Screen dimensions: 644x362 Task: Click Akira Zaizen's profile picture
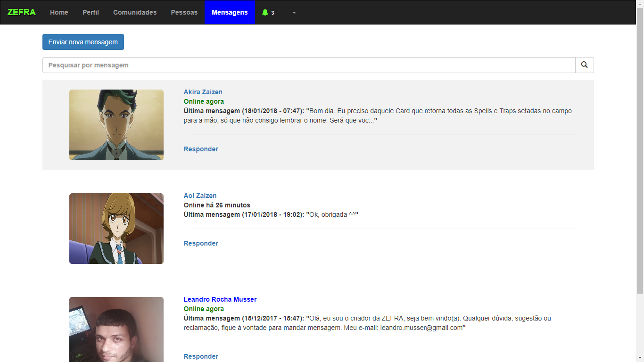click(x=116, y=125)
